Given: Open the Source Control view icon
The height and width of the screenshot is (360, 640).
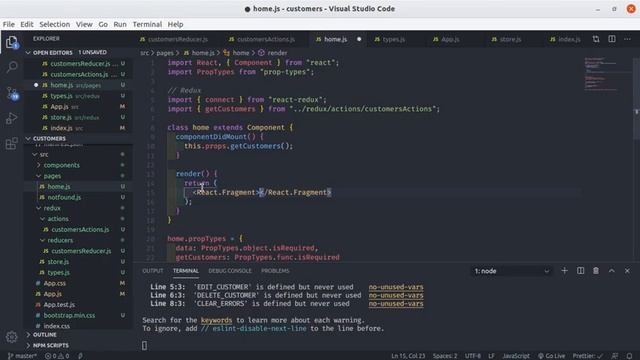Looking at the screenshot, I should 12,93.
